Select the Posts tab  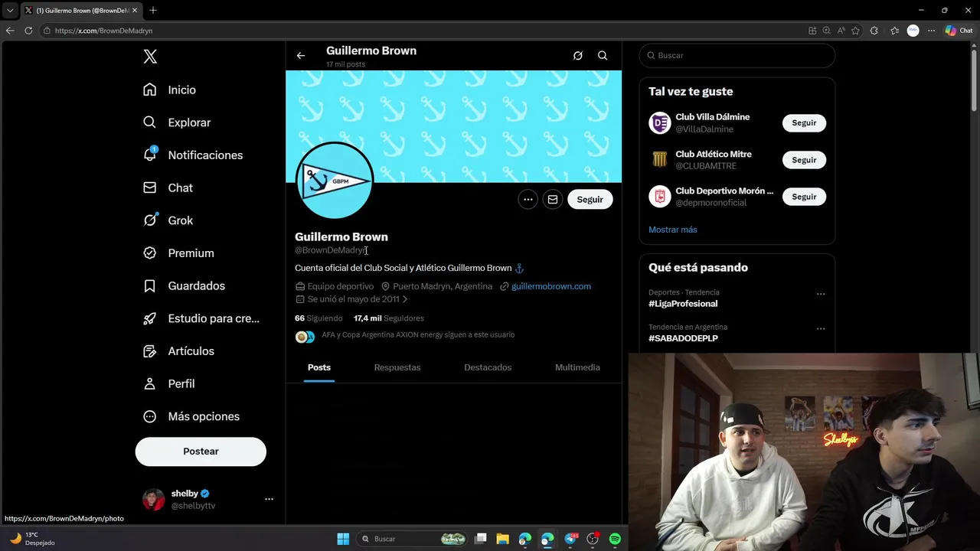[319, 367]
